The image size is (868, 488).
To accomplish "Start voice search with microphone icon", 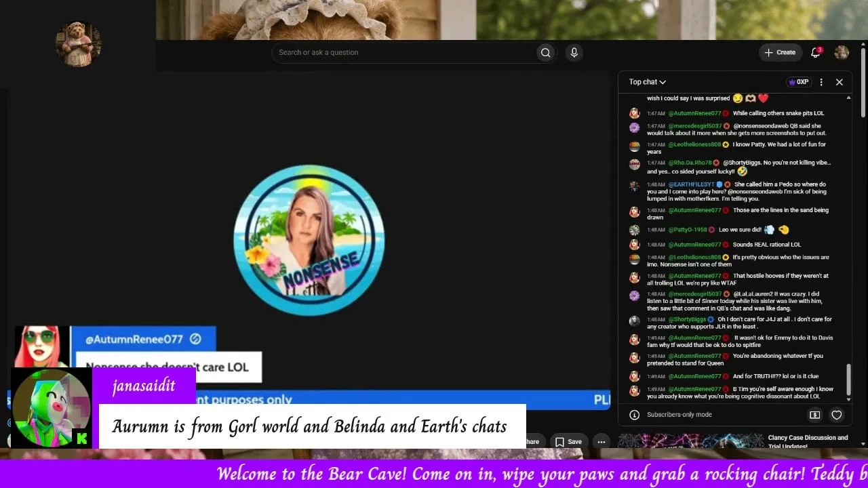I will [574, 53].
